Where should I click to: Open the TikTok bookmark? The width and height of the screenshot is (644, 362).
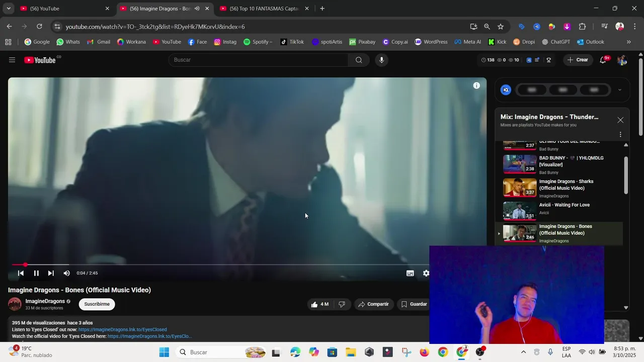click(292, 42)
